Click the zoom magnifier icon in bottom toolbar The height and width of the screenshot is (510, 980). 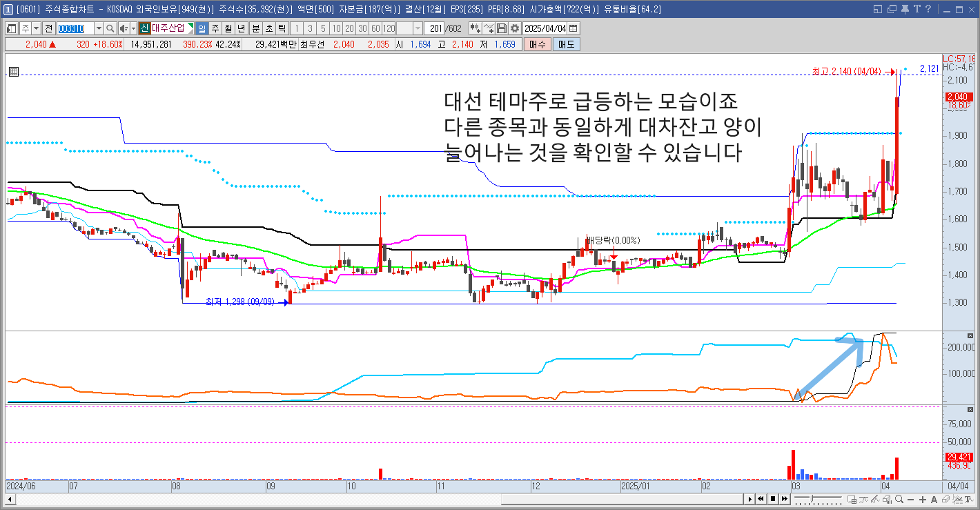click(x=899, y=499)
